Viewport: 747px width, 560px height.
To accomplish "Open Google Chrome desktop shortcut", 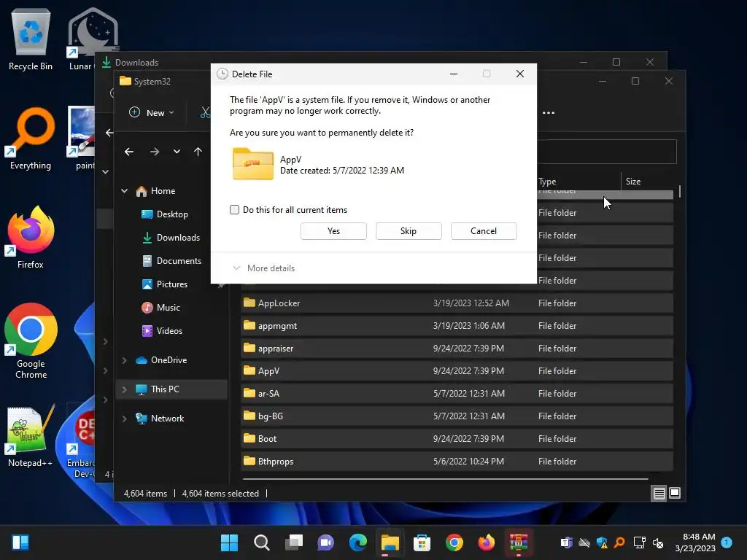I will pos(31,341).
